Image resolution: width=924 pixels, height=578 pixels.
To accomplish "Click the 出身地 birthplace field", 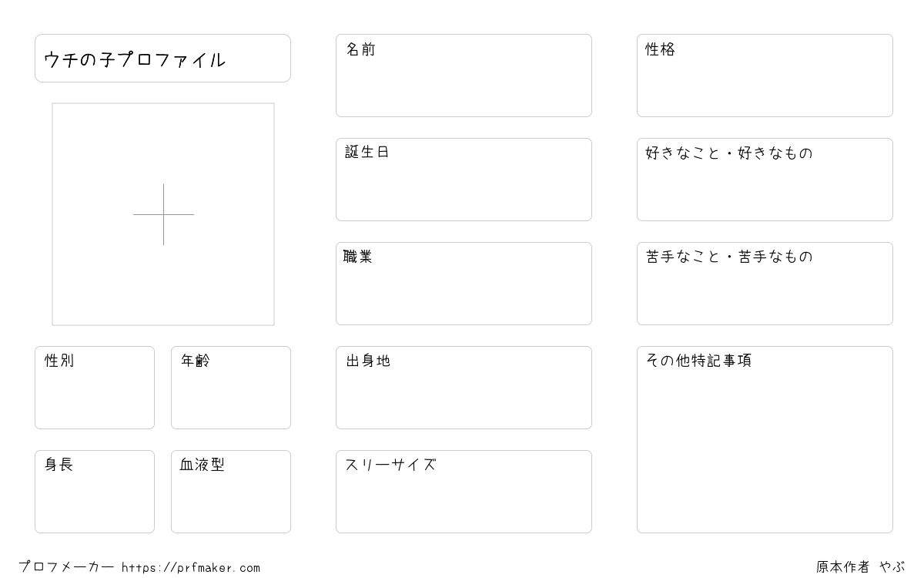I will point(464,388).
